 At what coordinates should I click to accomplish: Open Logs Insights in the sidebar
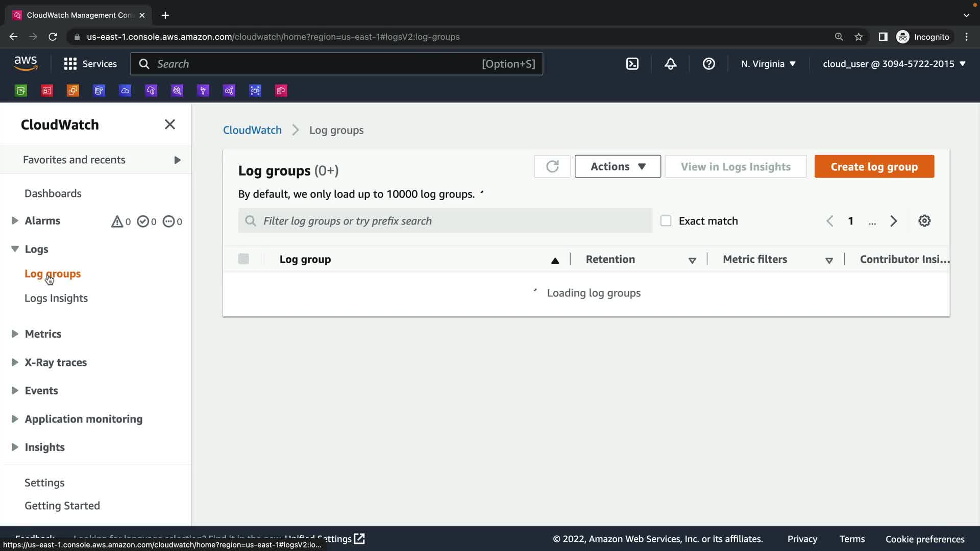click(x=56, y=298)
